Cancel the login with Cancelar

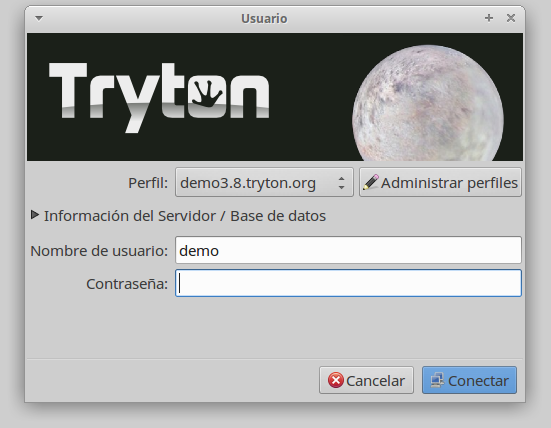click(x=366, y=380)
